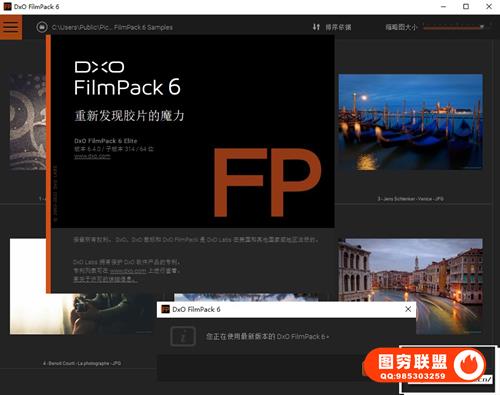The width and height of the screenshot is (500, 395).
Task: Select the Venice Grand Canal thumbnail
Action: coord(411,286)
